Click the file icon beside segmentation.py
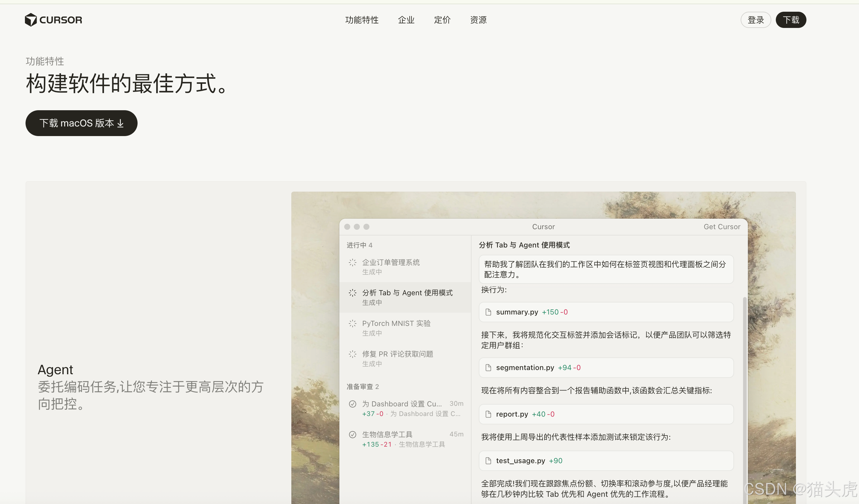This screenshot has width=859, height=504. [x=488, y=368]
